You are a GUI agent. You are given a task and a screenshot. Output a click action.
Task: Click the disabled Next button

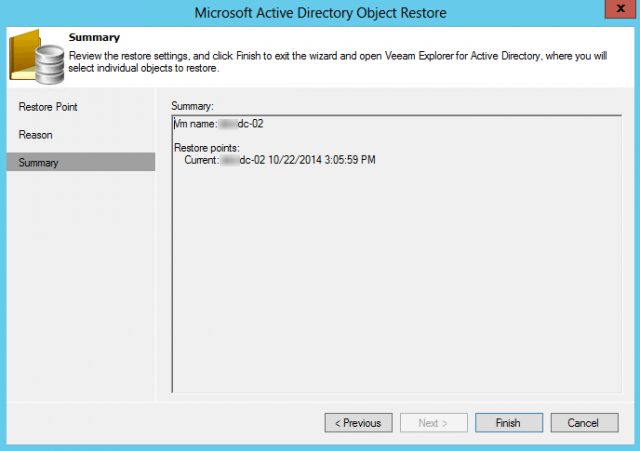click(433, 422)
